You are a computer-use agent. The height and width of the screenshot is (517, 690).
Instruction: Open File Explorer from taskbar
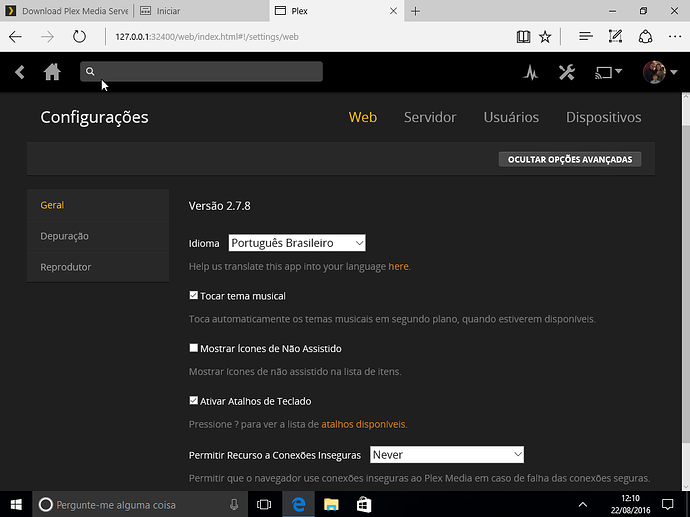pos(331,505)
